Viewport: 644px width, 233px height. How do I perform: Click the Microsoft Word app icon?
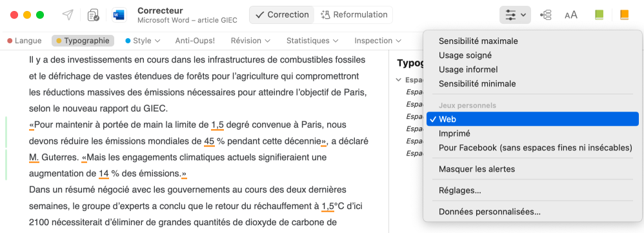tap(119, 15)
